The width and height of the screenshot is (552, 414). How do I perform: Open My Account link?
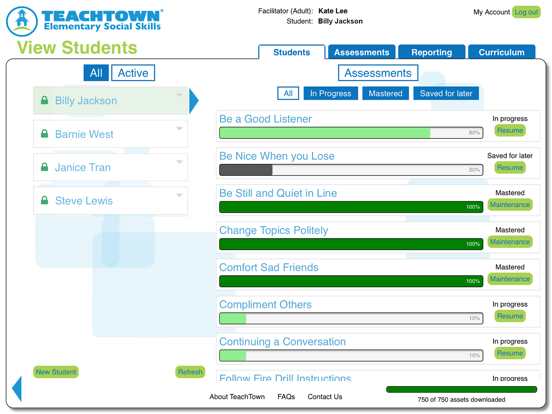[491, 12]
